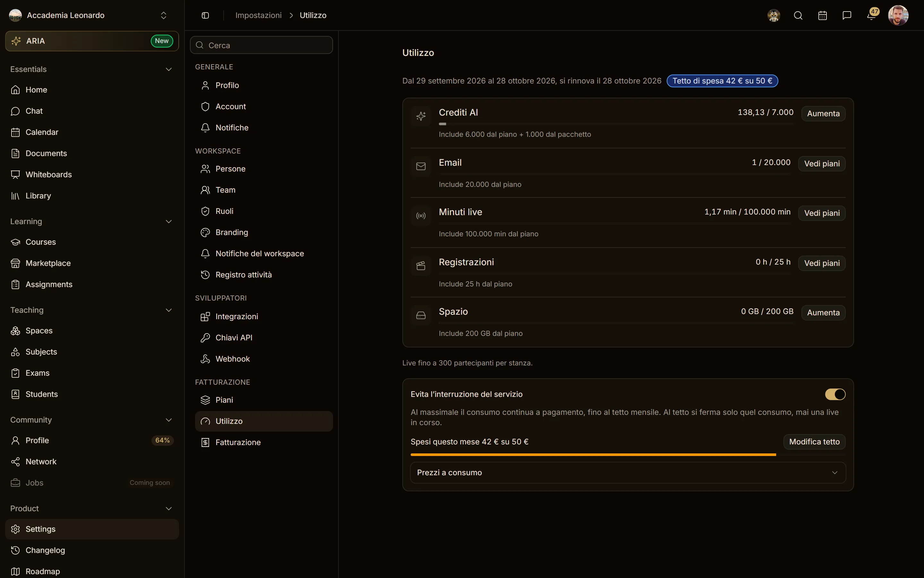Click Modifica tetto button
Screen dimensions: 924x578
coord(814,442)
